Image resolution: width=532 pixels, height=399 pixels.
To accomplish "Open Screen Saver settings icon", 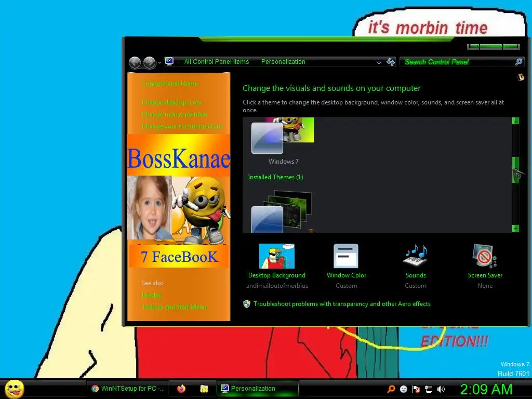I will (485, 256).
